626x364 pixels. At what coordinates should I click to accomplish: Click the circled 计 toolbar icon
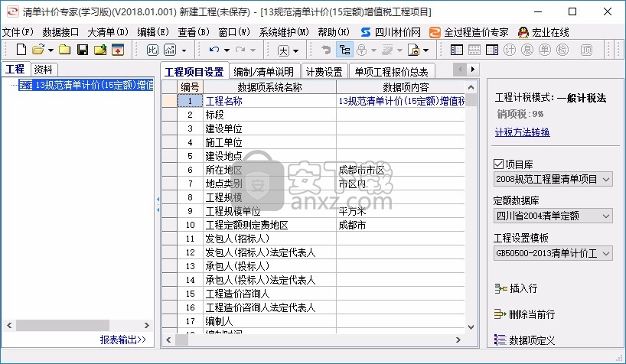click(x=510, y=50)
